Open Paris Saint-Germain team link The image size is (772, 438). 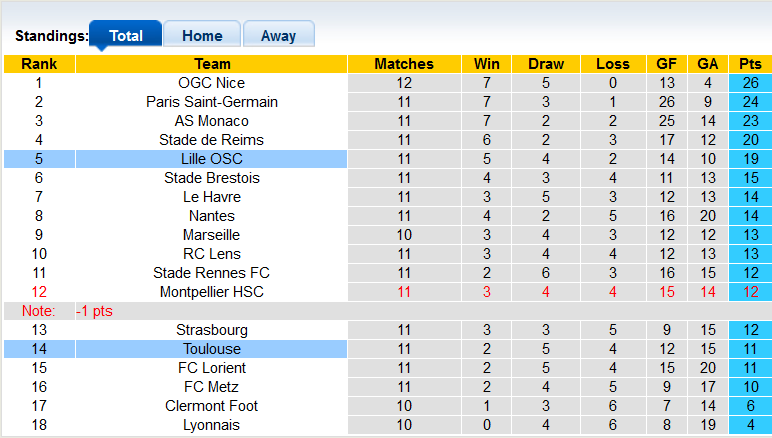click(211, 102)
